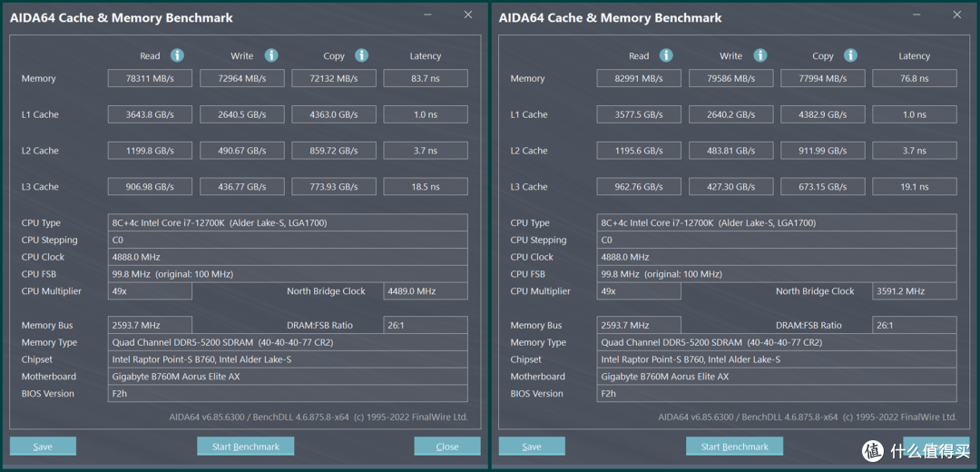980x472 pixels.
Task: Select memory latency value 83.7 ns
Action: 426,78
